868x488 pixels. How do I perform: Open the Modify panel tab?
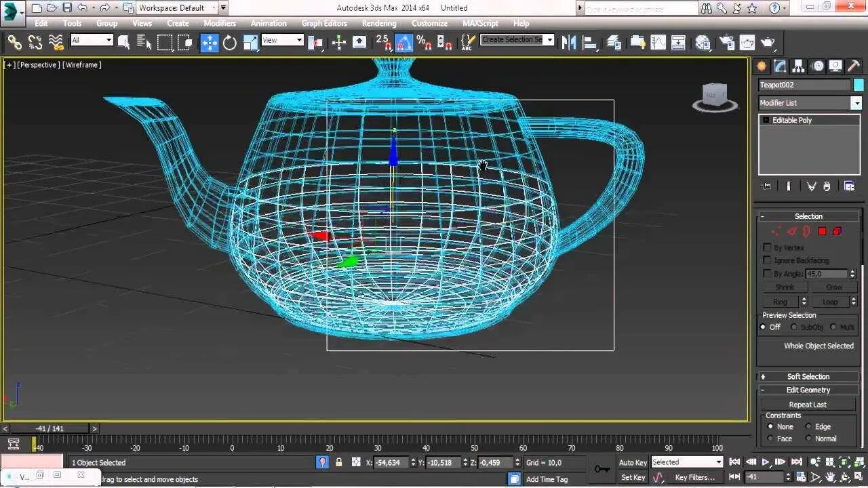point(781,65)
